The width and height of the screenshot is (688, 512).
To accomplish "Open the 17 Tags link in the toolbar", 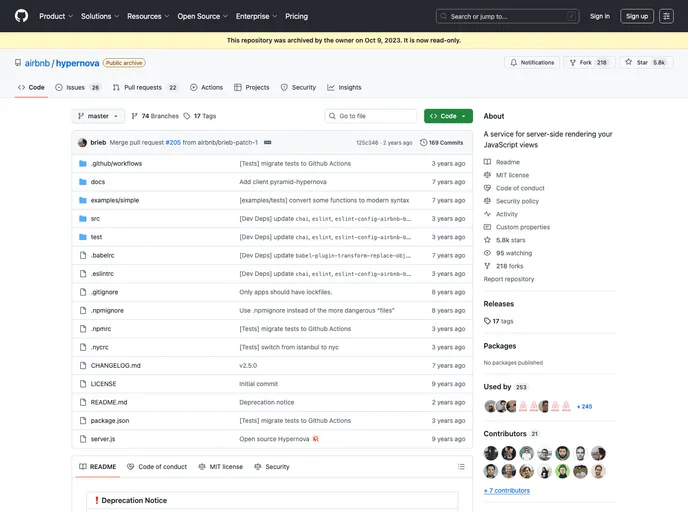I will tap(200, 116).
